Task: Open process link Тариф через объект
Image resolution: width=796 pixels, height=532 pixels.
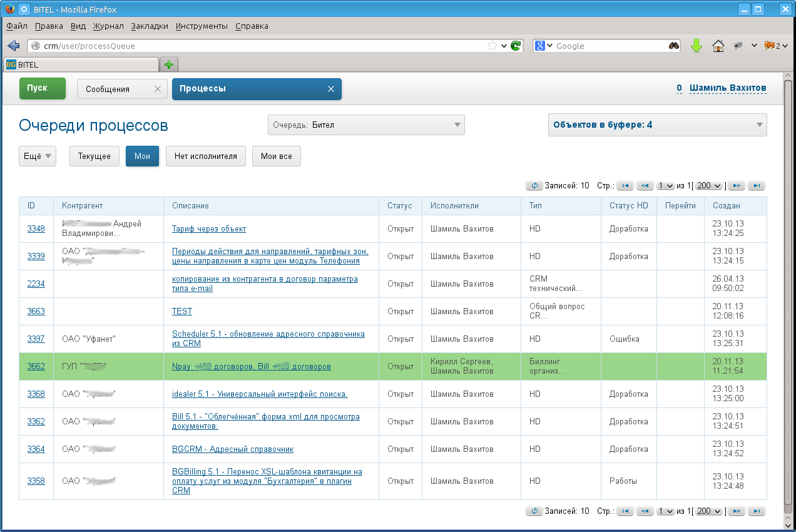Action: point(209,229)
